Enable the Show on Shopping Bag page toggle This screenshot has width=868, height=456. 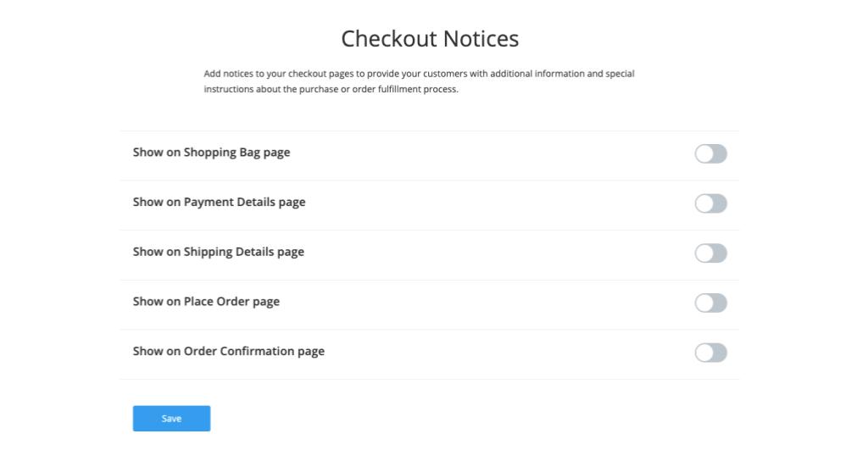(x=710, y=153)
